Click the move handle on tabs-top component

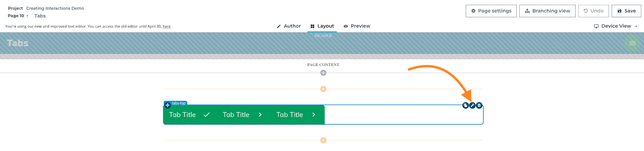tap(167, 105)
